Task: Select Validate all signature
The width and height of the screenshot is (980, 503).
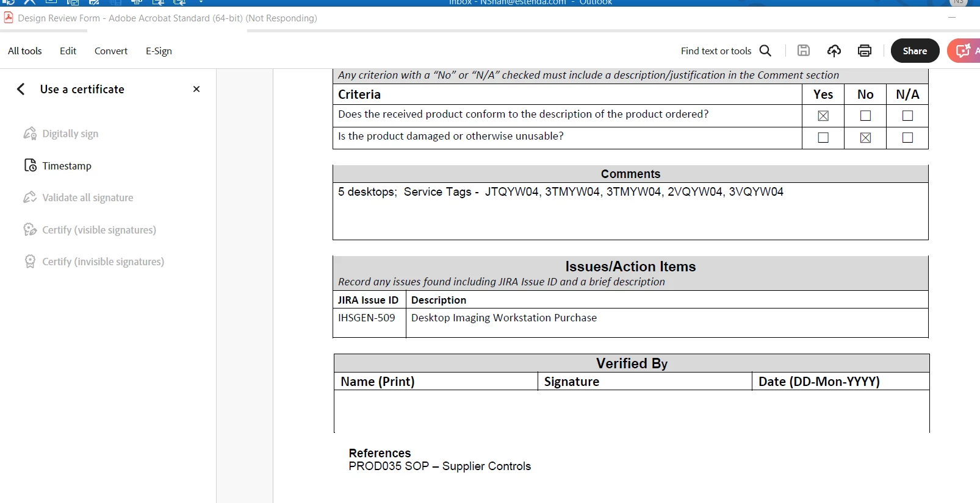Action: [79, 198]
